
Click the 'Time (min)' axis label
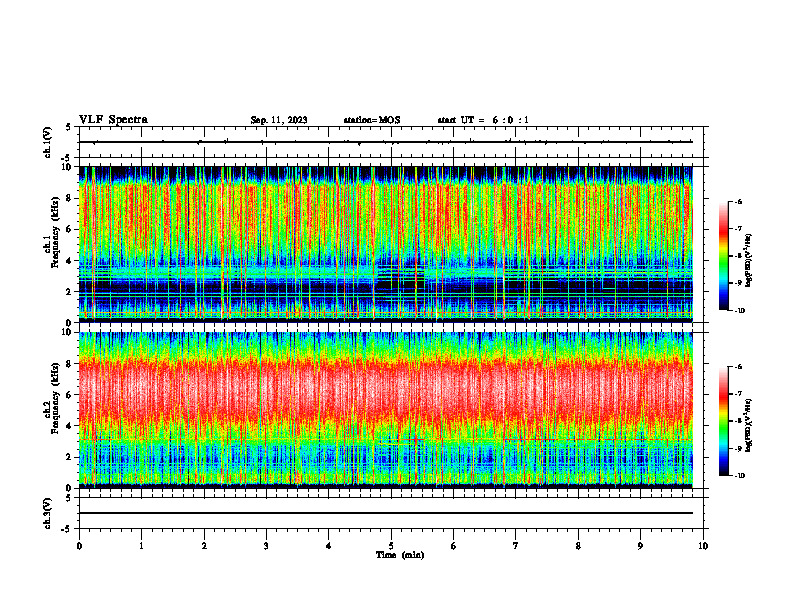[400, 555]
